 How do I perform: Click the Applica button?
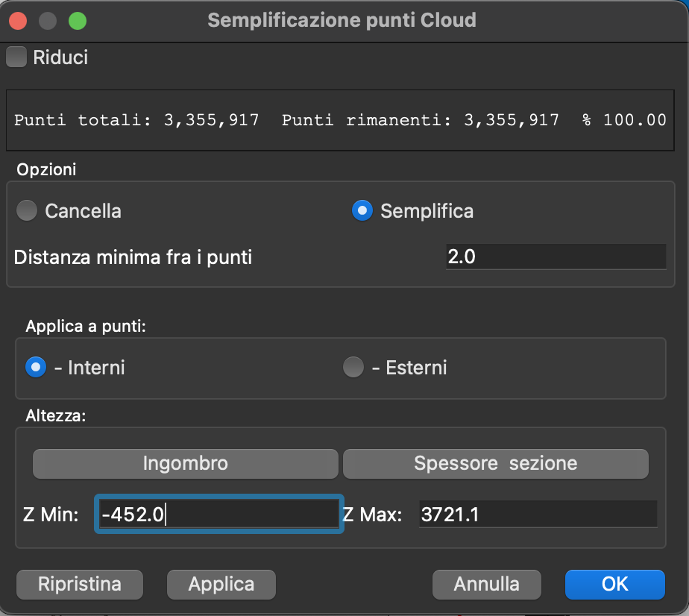pos(221,584)
